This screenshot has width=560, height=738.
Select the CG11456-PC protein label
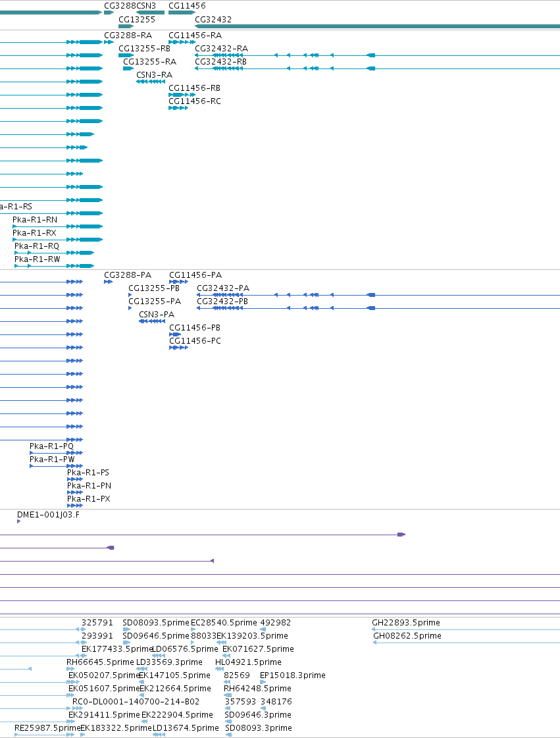click(x=195, y=341)
